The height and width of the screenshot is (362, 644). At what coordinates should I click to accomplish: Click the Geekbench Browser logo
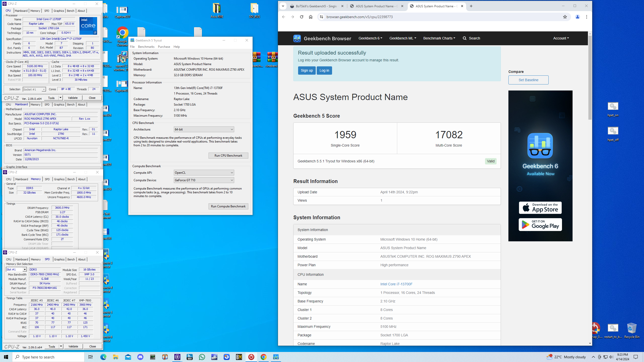322,38
